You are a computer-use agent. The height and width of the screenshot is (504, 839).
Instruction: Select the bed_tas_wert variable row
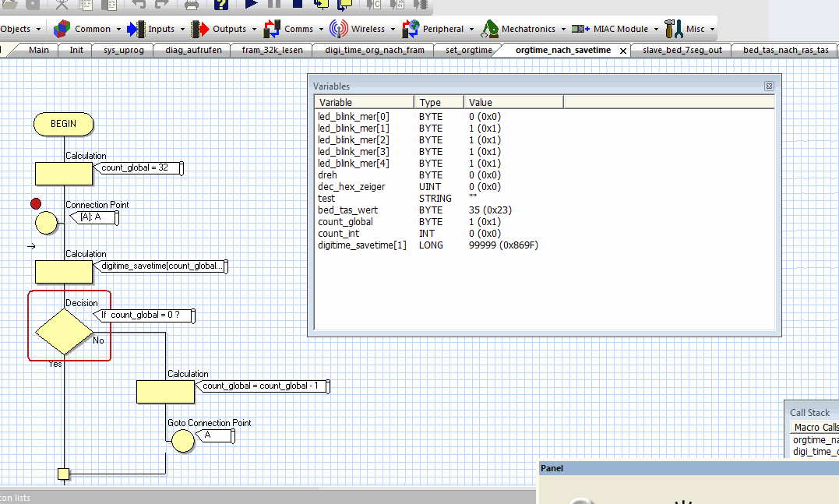coord(545,210)
